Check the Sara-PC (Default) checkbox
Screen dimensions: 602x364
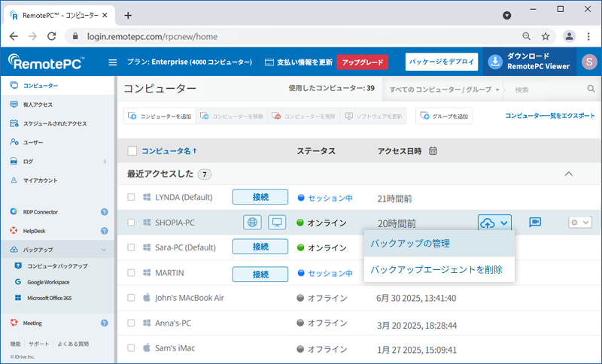click(x=131, y=247)
